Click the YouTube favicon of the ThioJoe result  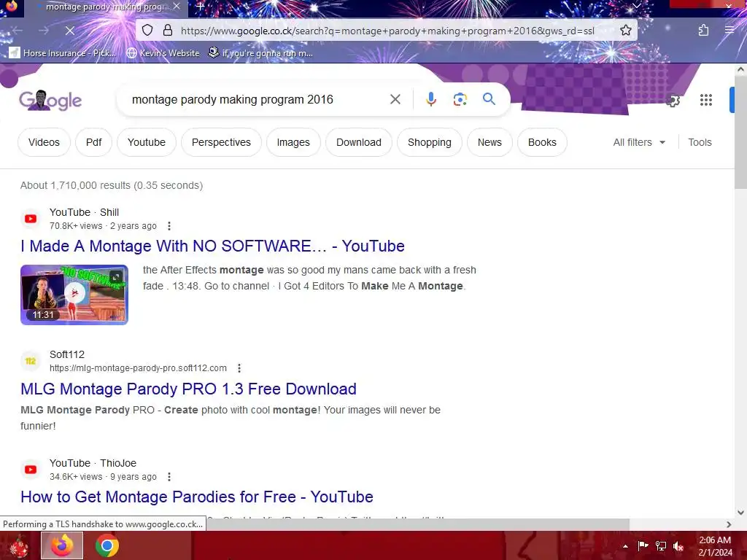(31, 470)
